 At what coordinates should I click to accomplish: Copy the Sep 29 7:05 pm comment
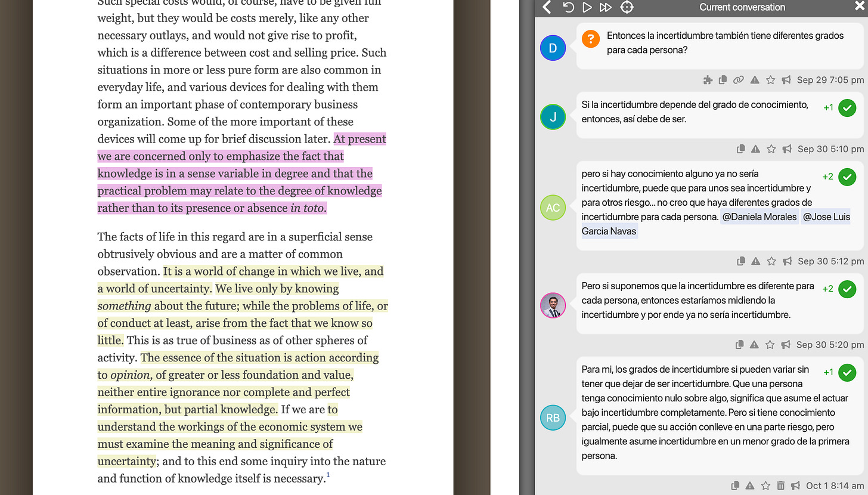point(723,80)
